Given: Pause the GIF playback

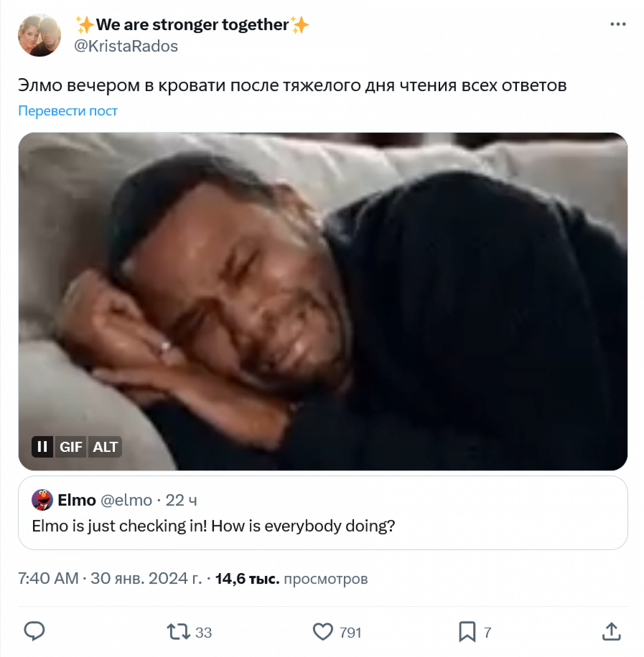Looking at the screenshot, I should (43, 447).
